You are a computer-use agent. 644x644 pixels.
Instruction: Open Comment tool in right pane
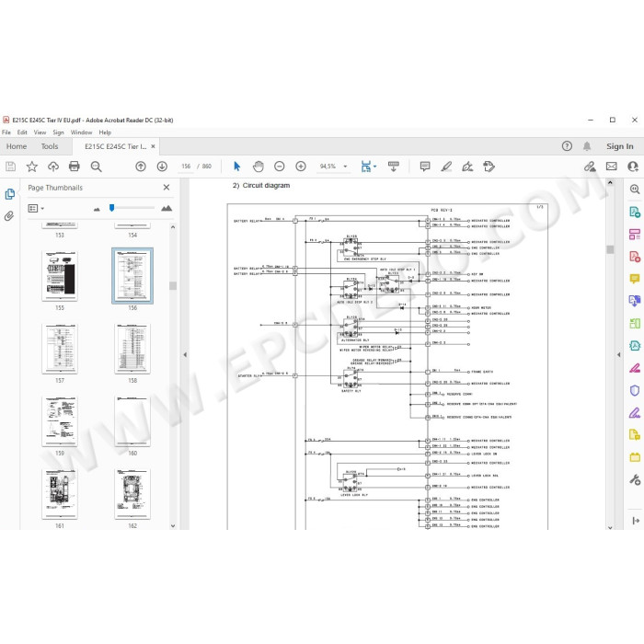click(x=635, y=279)
